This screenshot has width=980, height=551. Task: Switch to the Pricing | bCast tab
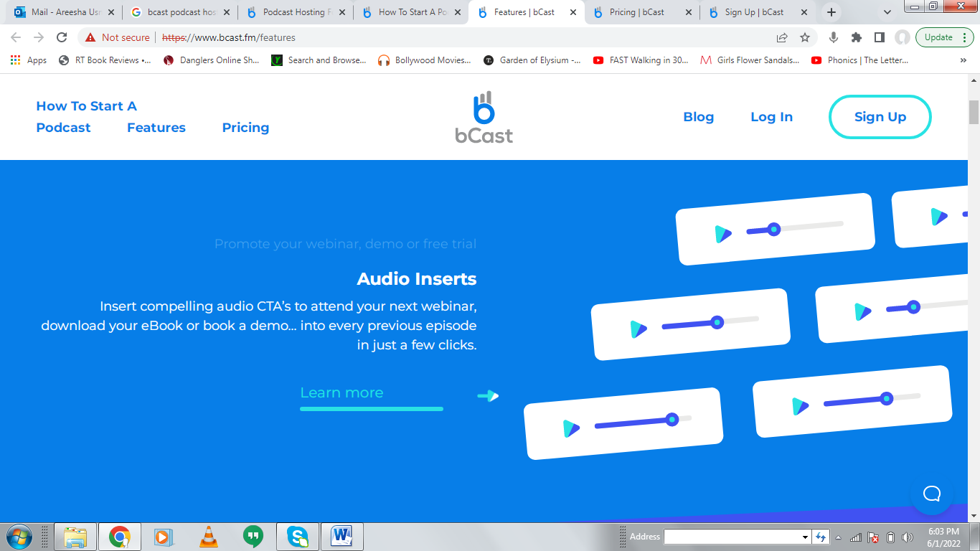pyautogui.click(x=642, y=12)
